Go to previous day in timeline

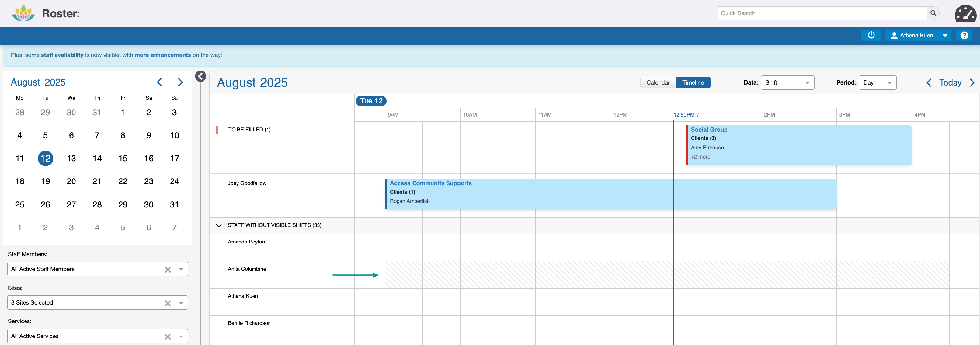(929, 83)
